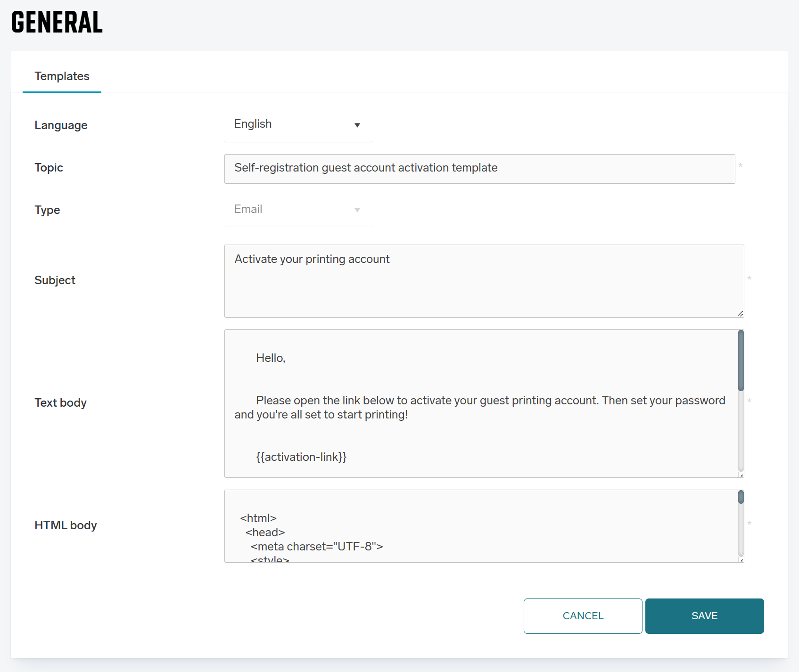Open the Type dropdown showing Email
The image size is (799, 672).
297,209
